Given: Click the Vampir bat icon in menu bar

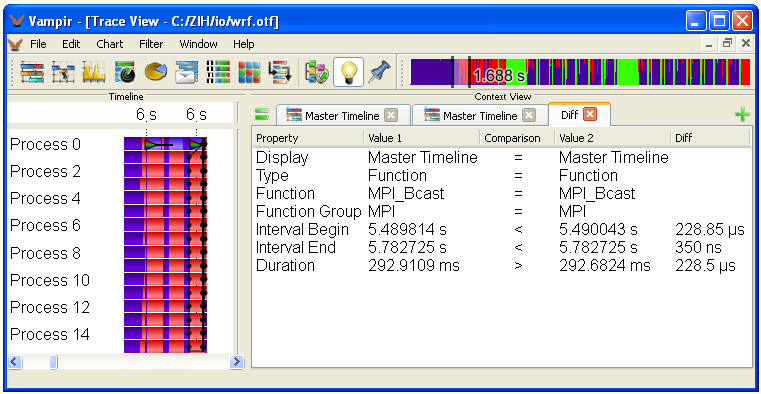Looking at the screenshot, I should click(x=16, y=44).
